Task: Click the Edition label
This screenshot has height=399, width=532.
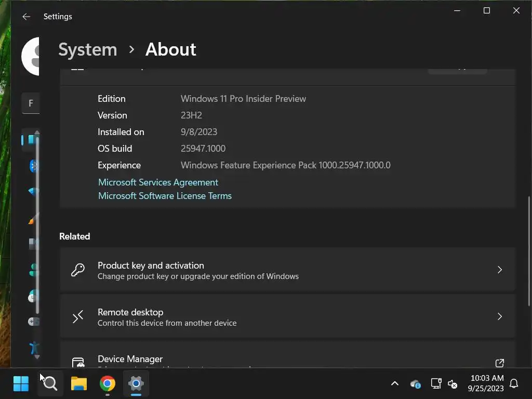Action: tap(112, 99)
